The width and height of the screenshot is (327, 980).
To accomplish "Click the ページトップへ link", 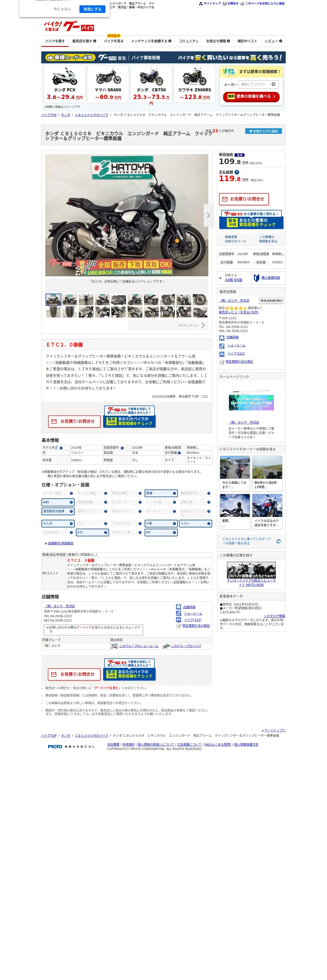I will (275, 730).
